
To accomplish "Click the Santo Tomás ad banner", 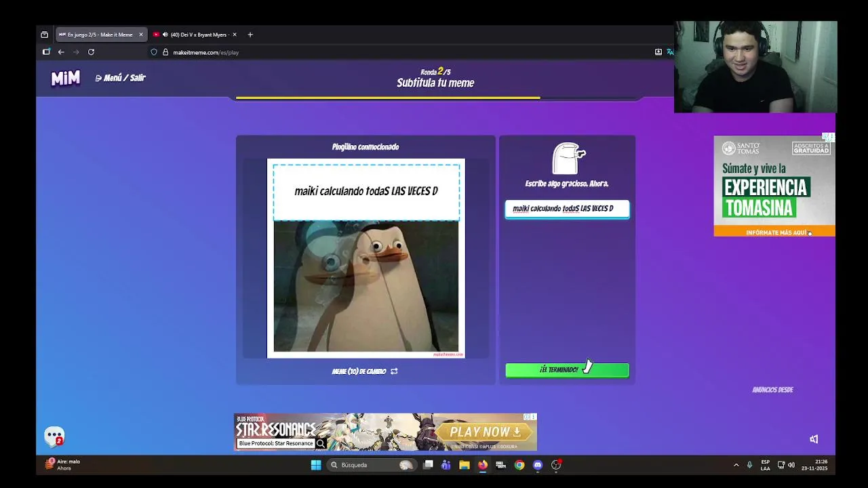I will click(x=774, y=186).
